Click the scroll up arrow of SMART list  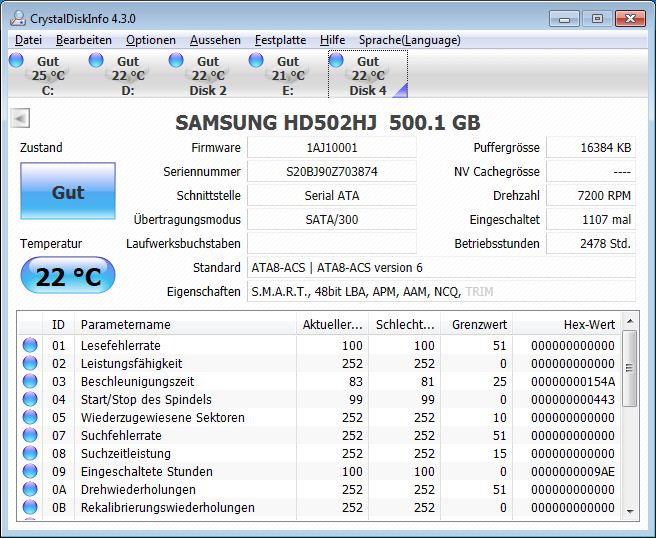[x=630, y=321]
